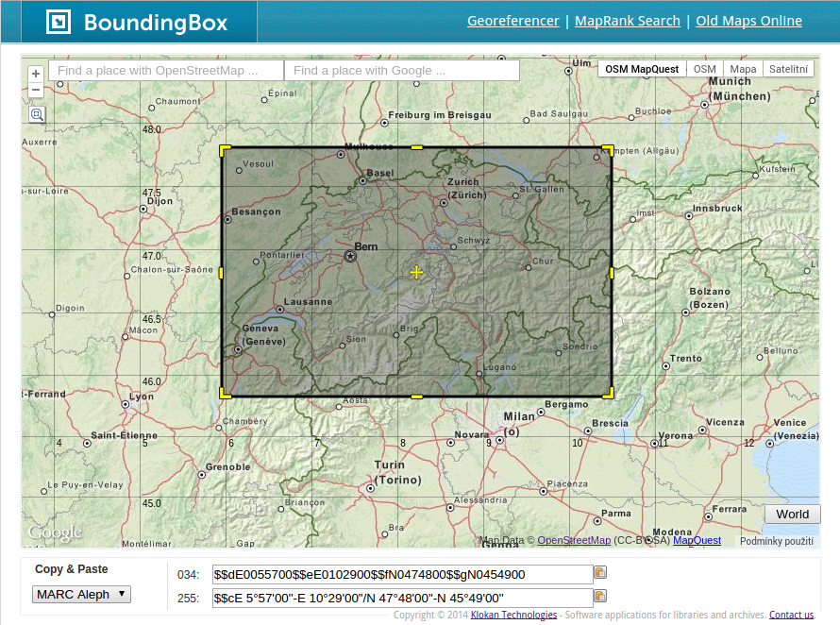This screenshot has height=625, width=840.
Task: Open Podmínky použití terms link
Action: [x=776, y=541]
